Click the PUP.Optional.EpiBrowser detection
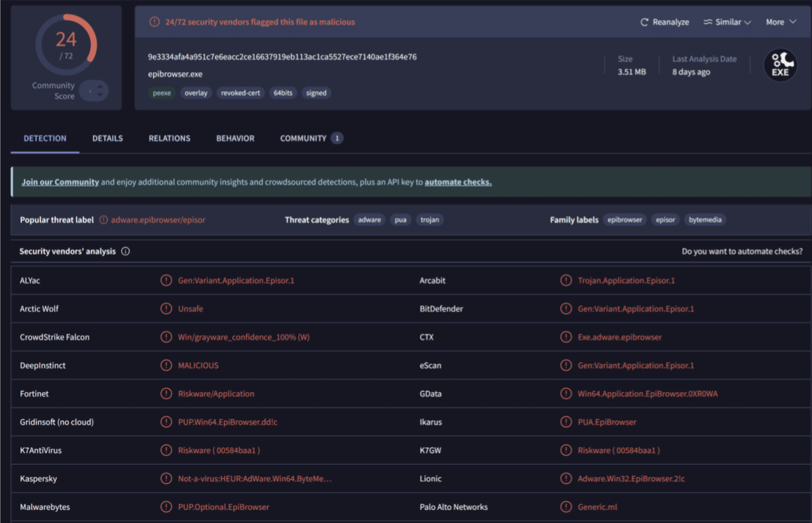The image size is (812, 523). pyautogui.click(x=223, y=507)
